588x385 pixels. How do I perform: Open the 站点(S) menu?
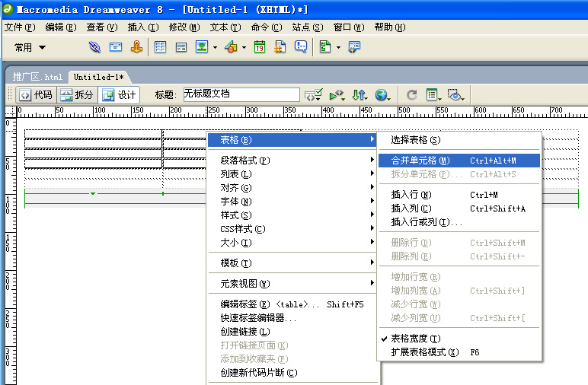pos(308,27)
